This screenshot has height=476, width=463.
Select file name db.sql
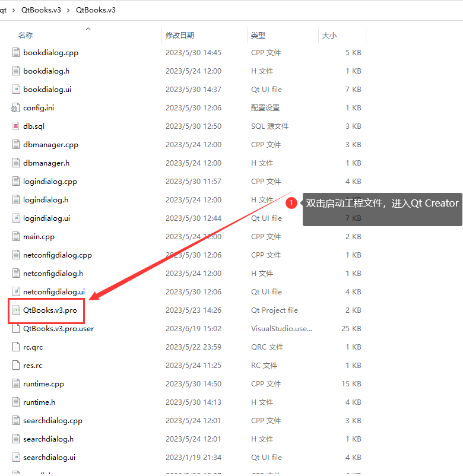34,126
